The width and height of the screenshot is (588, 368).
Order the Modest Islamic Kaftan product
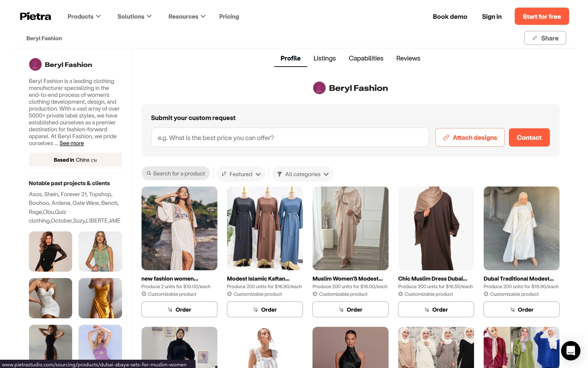264,309
